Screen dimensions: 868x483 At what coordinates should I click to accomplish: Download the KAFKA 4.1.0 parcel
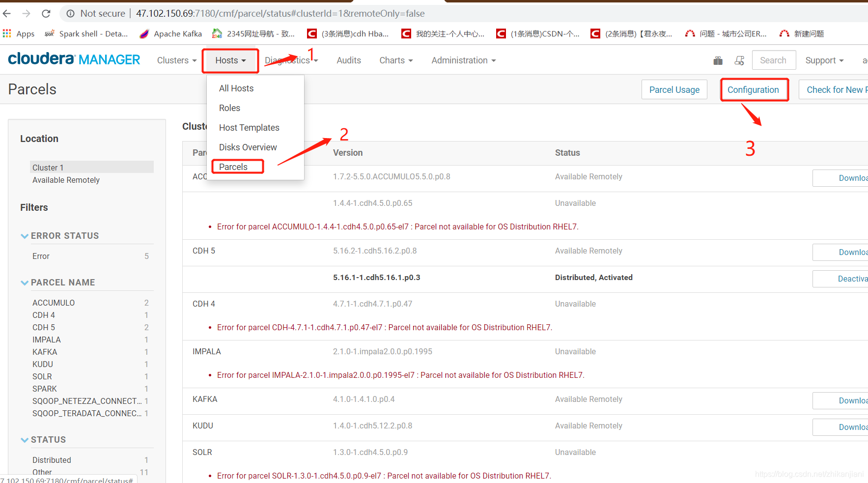tap(840, 400)
